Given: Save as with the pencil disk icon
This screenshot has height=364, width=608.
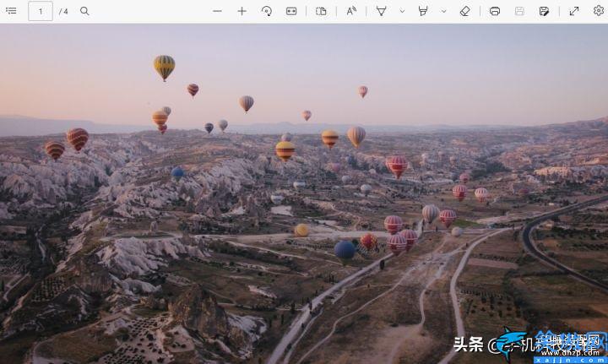Looking at the screenshot, I should 544,11.
